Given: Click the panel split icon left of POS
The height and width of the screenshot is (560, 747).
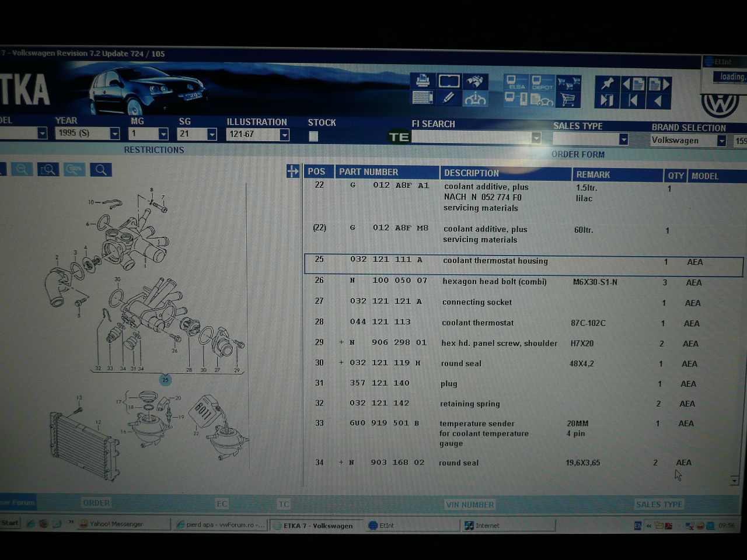Looking at the screenshot, I should (293, 171).
